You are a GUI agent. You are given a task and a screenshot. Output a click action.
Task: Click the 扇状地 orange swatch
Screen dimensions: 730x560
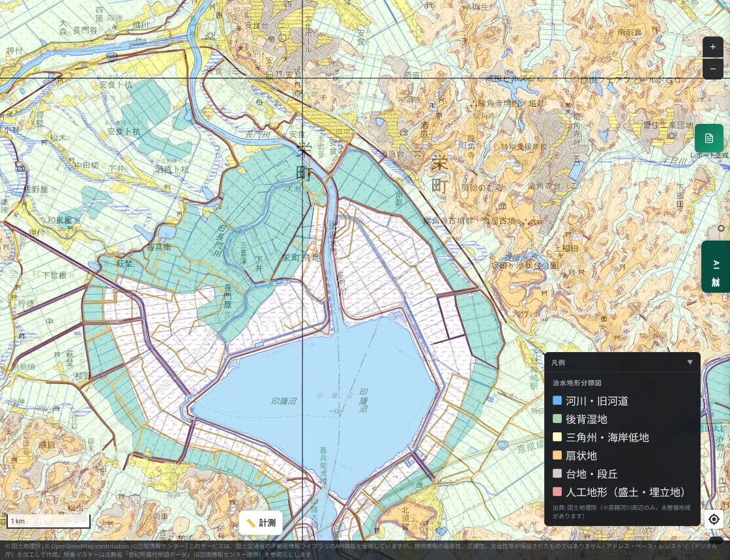coord(557,455)
